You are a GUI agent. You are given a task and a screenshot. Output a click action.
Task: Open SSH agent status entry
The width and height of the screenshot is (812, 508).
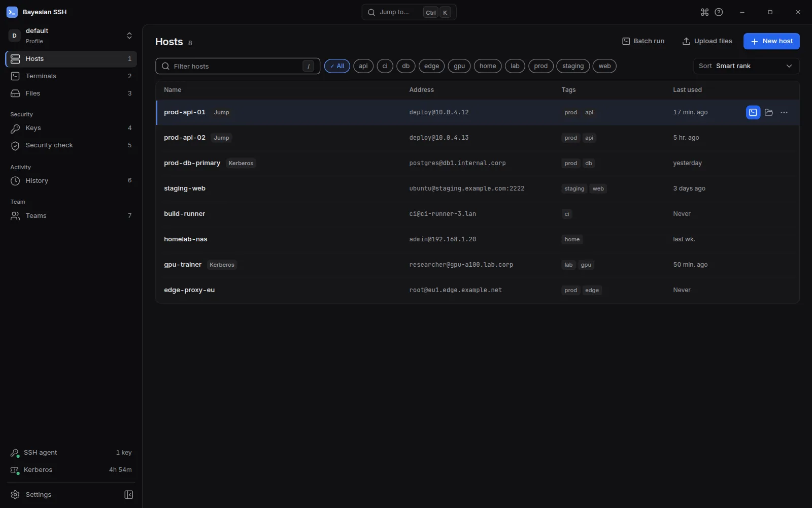(71, 453)
